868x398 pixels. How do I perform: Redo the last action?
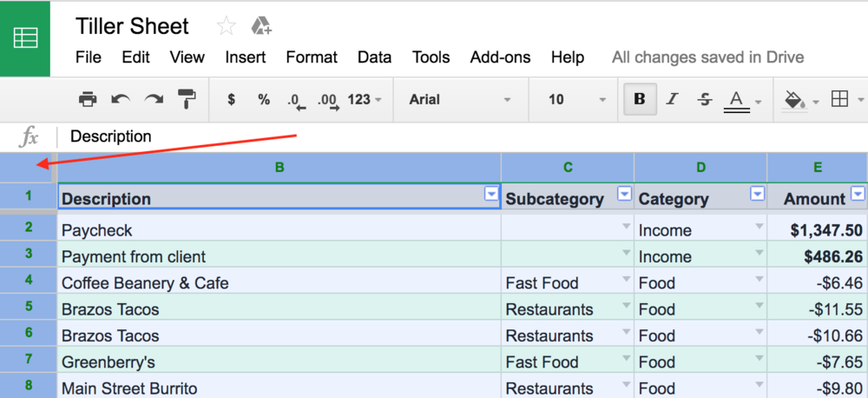(154, 100)
